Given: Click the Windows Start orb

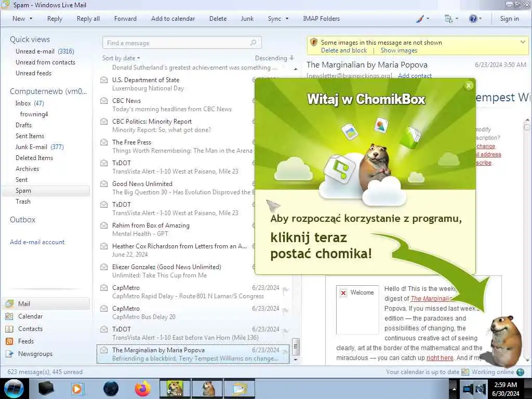Looking at the screenshot, I should coord(14,389).
